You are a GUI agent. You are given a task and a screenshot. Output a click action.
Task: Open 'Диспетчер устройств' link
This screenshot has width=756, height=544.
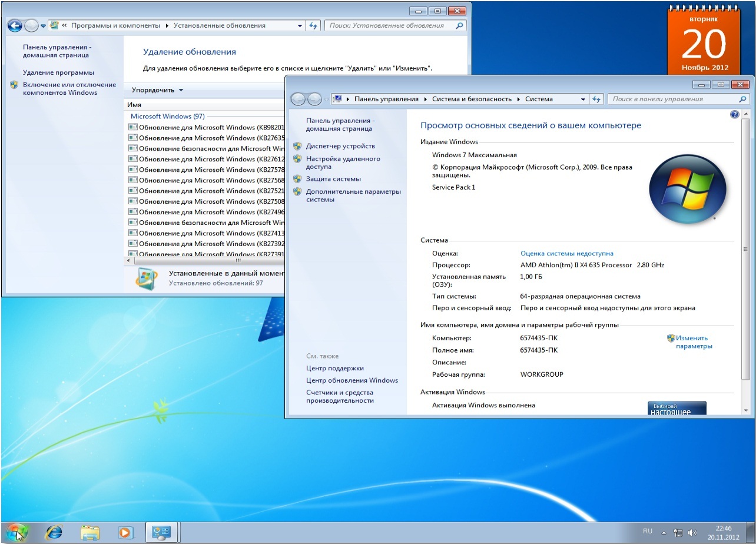(x=340, y=146)
